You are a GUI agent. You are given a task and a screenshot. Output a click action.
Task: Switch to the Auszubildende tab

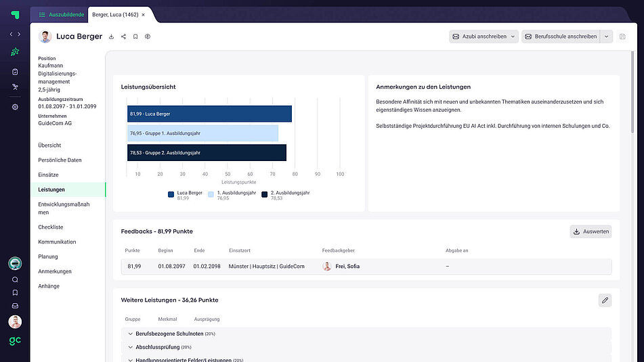pyautogui.click(x=62, y=14)
